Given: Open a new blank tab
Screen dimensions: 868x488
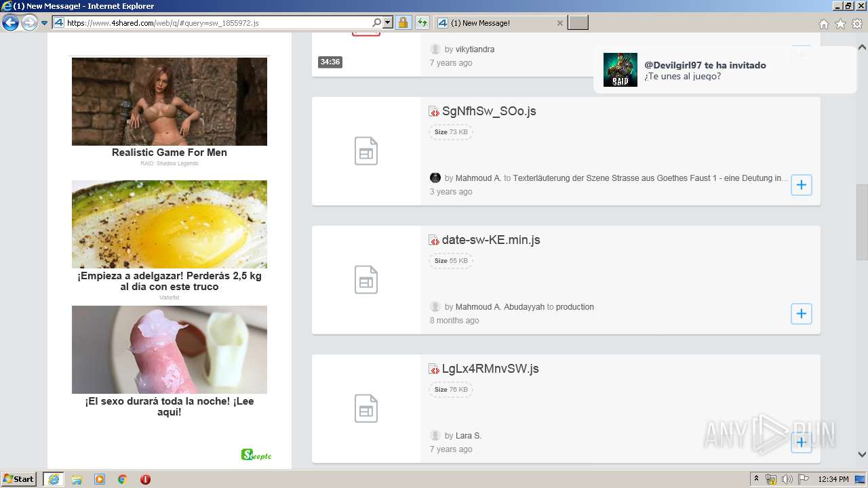Looking at the screenshot, I should tap(578, 23).
